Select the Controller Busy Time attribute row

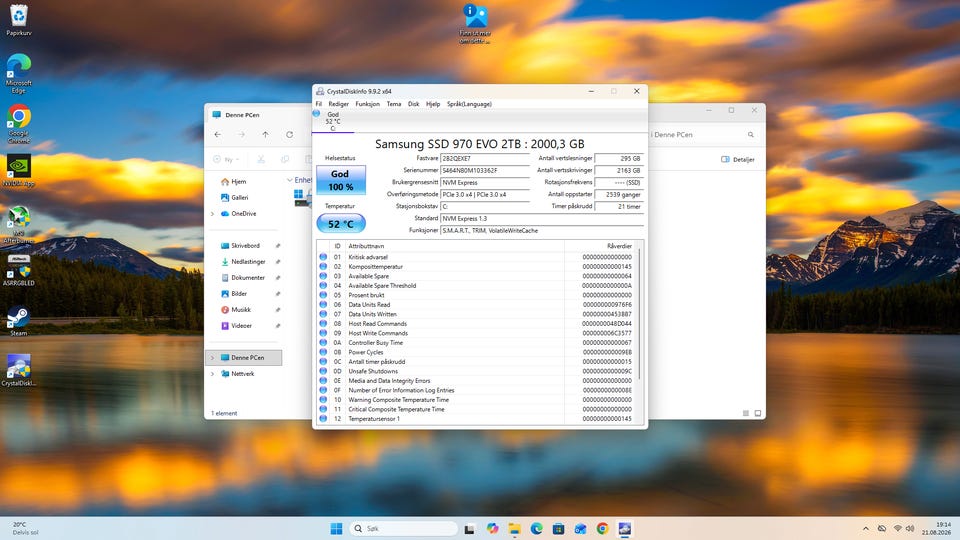click(476, 343)
